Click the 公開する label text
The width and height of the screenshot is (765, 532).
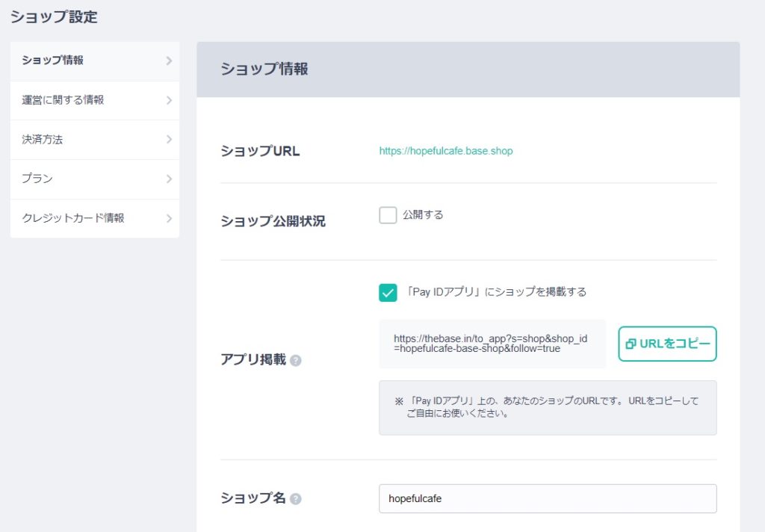click(423, 215)
